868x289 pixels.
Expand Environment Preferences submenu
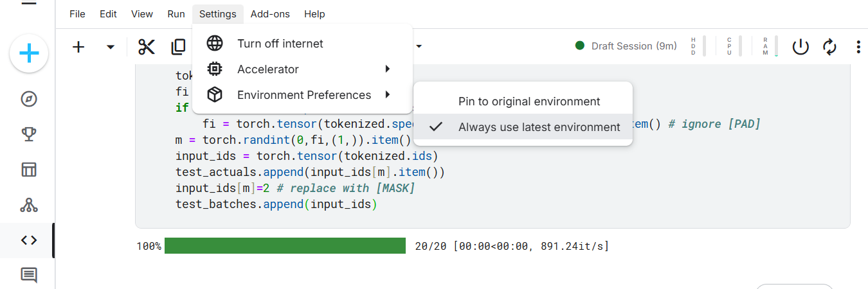click(x=303, y=95)
